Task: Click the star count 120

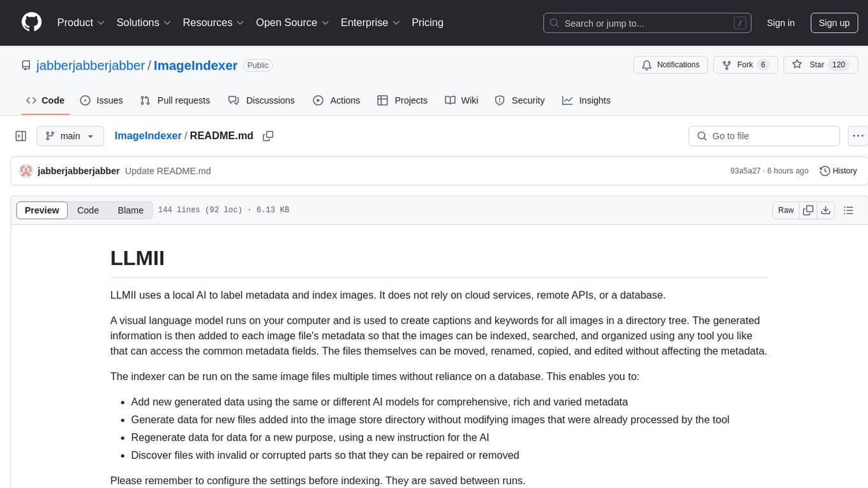Action: click(839, 65)
